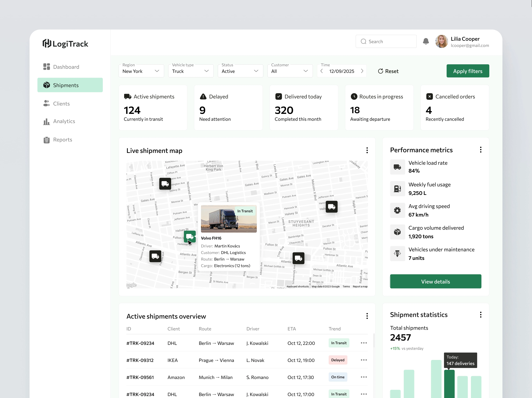Viewport: 532px width, 398px height.
Task: Open Analytics in the sidebar
Action: (x=64, y=121)
